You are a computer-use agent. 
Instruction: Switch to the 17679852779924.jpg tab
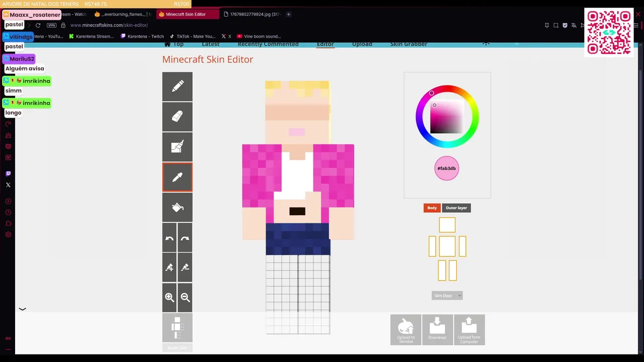point(251,14)
